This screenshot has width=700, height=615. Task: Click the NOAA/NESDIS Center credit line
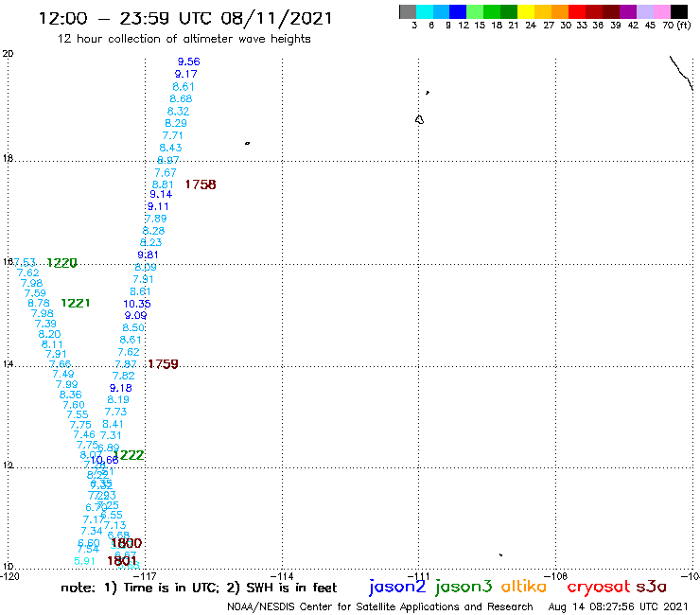pyautogui.click(x=380, y=606)
